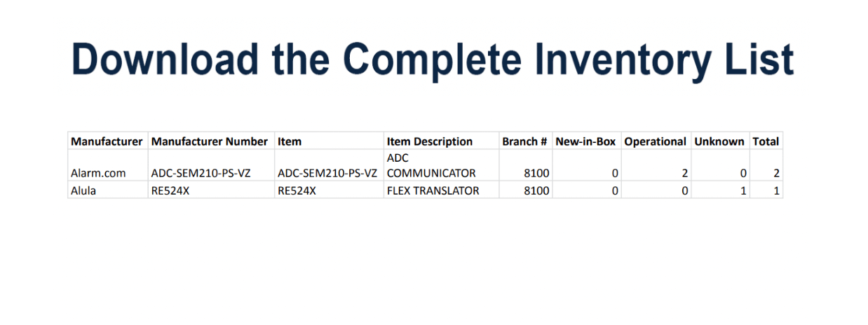Select the Alula manufacturer cell
This screenshot has height=325, width=868.
click(x=83, y=190)
